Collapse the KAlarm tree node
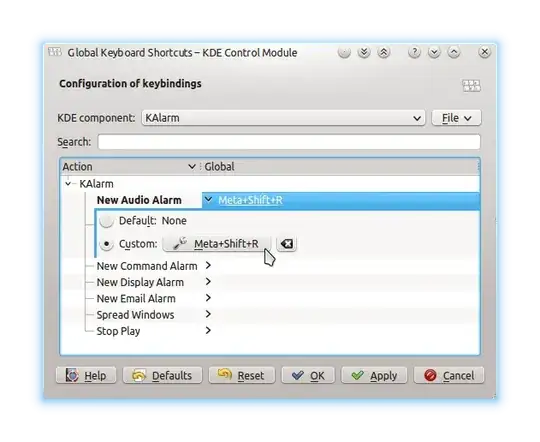Viewport: 540px width, 442px height. [x=68, y=184]
